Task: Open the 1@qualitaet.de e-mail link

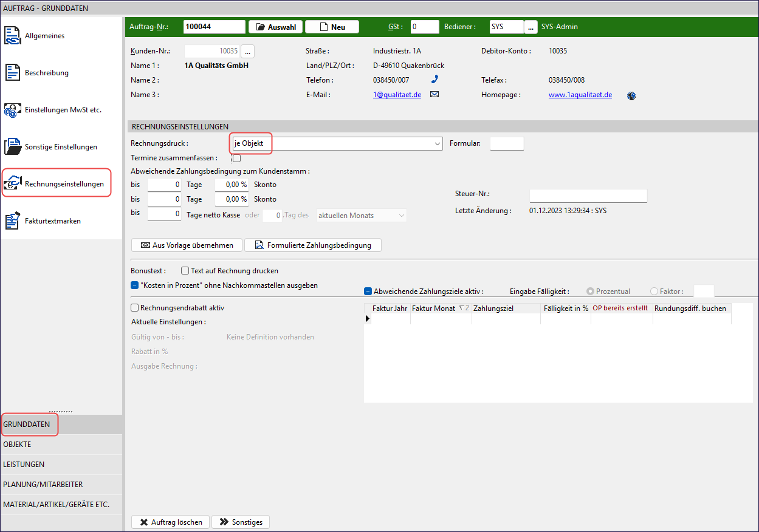Action: click(397, 95)
